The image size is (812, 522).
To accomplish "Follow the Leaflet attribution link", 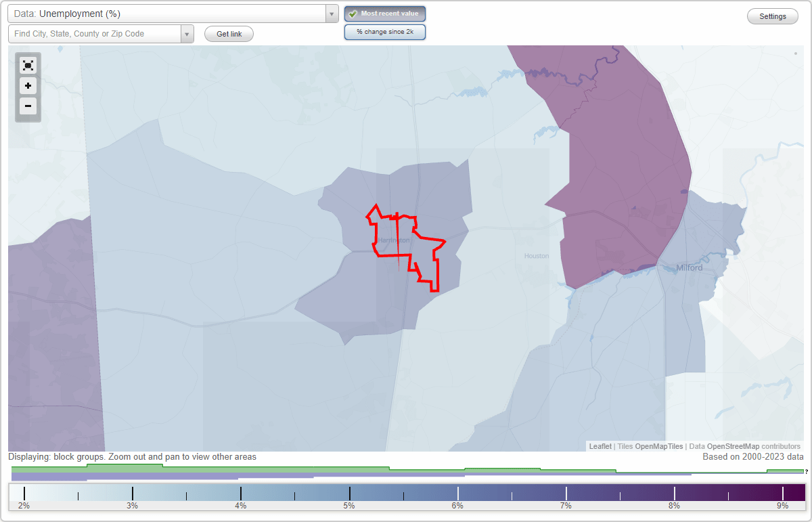I will [600, 446].
